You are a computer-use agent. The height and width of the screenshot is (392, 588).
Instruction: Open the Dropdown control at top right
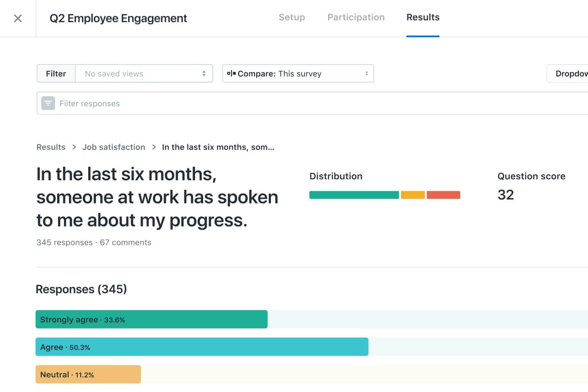[572, 73]
